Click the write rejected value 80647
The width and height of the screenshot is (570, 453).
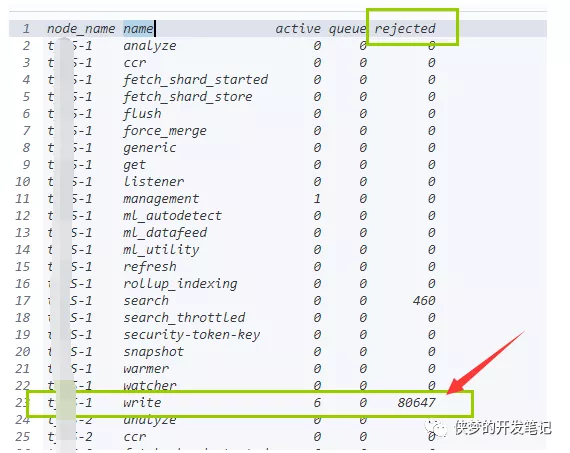(416, 402)
